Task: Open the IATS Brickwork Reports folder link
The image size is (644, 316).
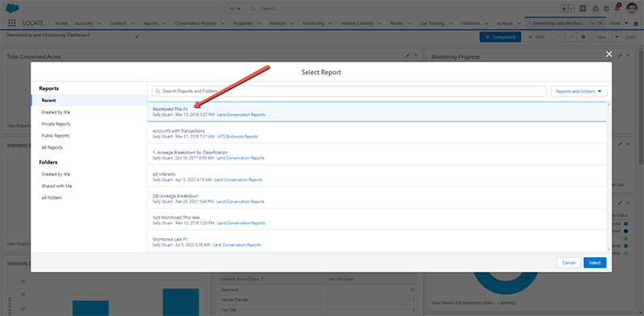Action: coord(238,136)
